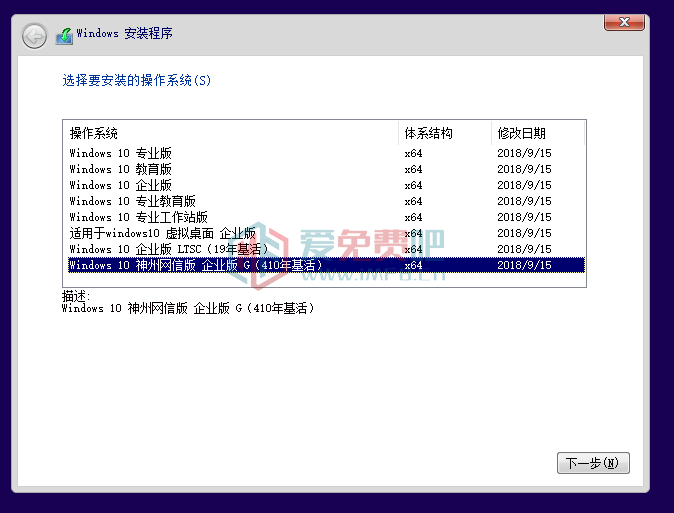Click the 操作系统 column header
Screen dimensions: 674x513
coord(232,133)
